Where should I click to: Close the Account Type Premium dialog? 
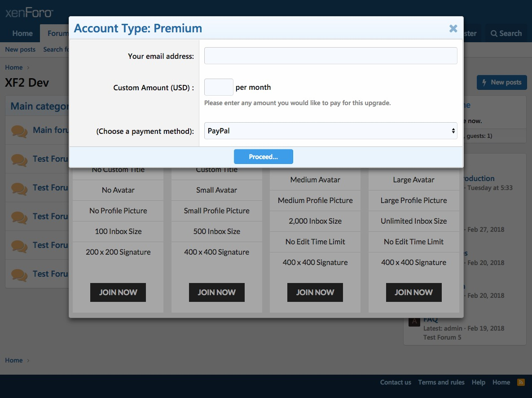point(453,29)
